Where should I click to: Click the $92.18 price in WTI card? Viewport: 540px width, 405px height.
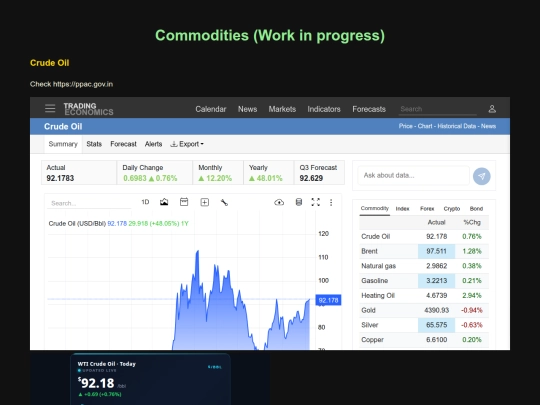[96, 383]
